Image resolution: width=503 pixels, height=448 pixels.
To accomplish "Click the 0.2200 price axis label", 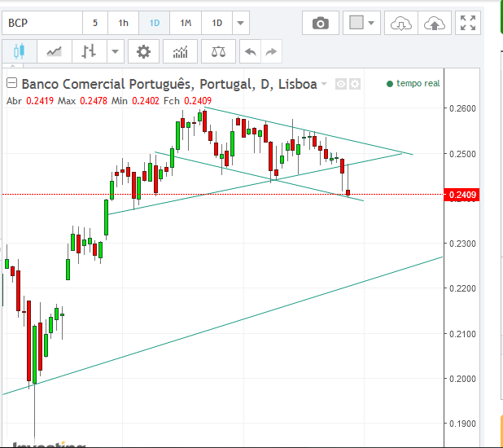I will click(x=462, y=288).
